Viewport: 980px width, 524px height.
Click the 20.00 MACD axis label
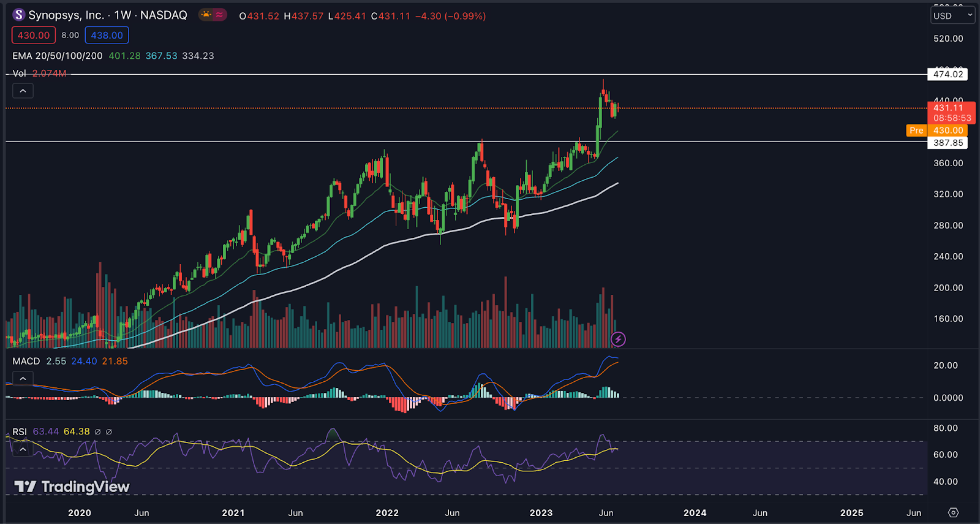point(946,365)
